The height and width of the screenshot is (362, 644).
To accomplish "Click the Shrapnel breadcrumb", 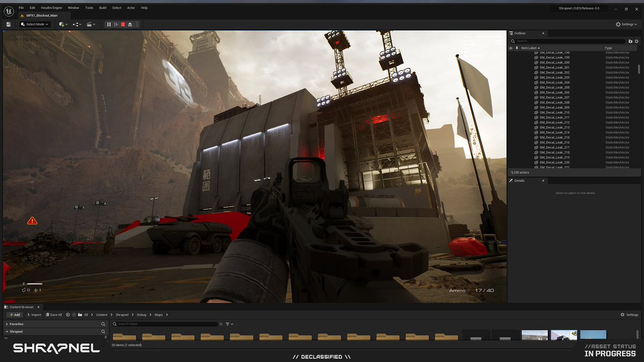I will (x=122, y=315).
